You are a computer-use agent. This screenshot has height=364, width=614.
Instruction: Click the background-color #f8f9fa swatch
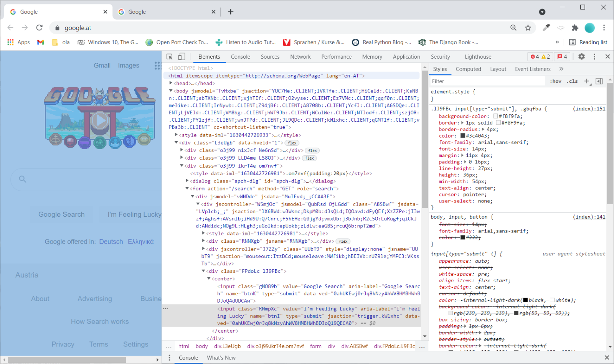(x=495, y=116)
